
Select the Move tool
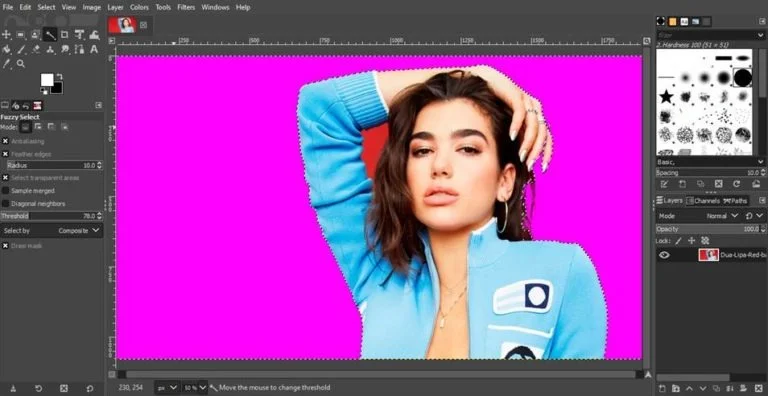point(6,35)
